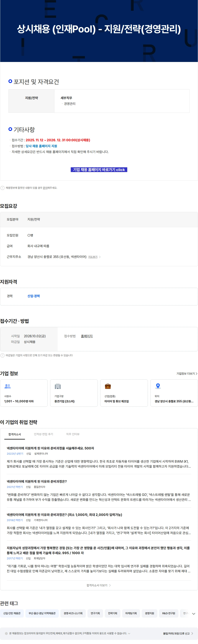The image size is (198, 644).
Task: Click the 기업구분 building icon
Action: pyautogui.click(x=58, y=386)
